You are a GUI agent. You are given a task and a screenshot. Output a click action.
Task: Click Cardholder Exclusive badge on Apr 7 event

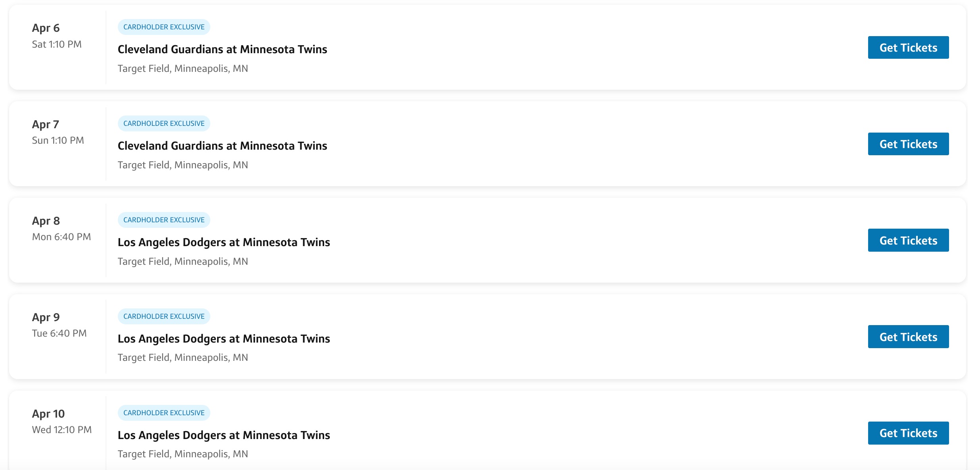164,123
